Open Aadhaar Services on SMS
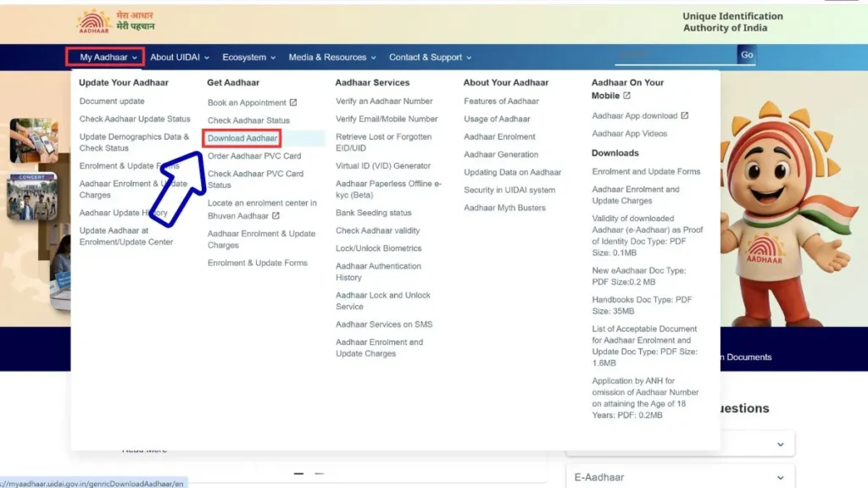 point(384,324)
